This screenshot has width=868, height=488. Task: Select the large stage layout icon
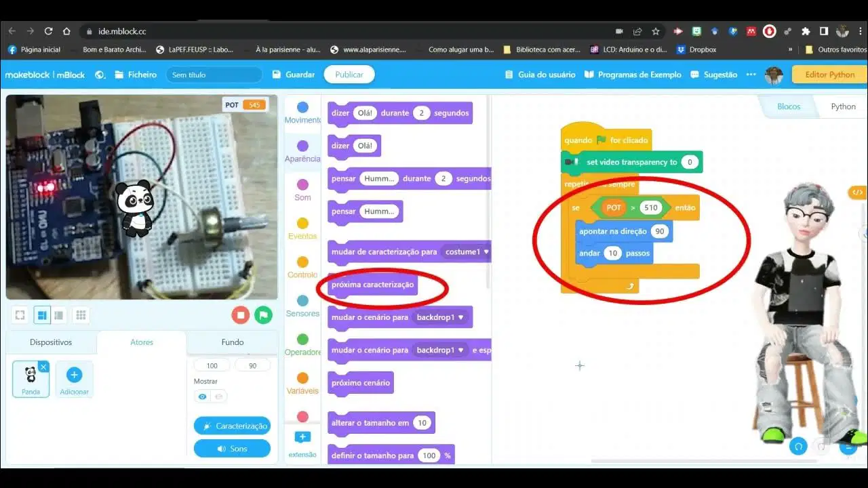coord(42,314)
